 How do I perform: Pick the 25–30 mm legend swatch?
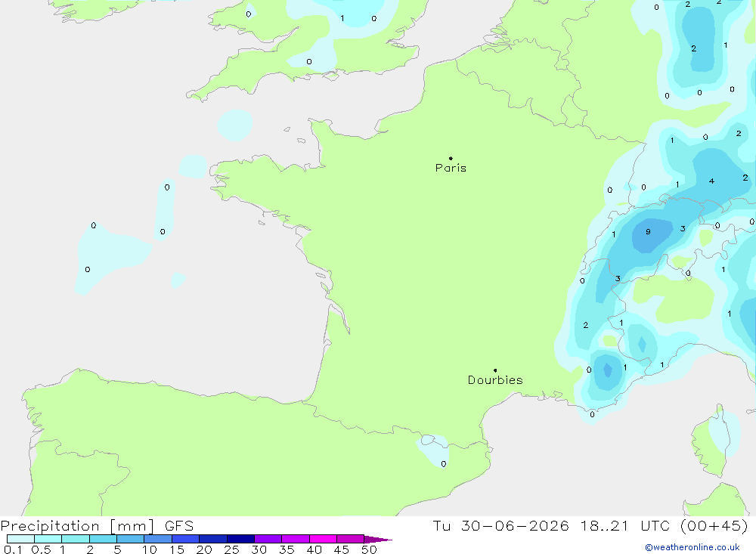pos(240,539)
